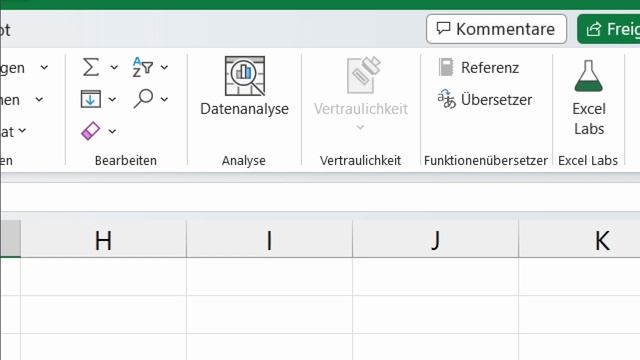
Task: Open the Datenanalyse tool
Action: [244, 86]
